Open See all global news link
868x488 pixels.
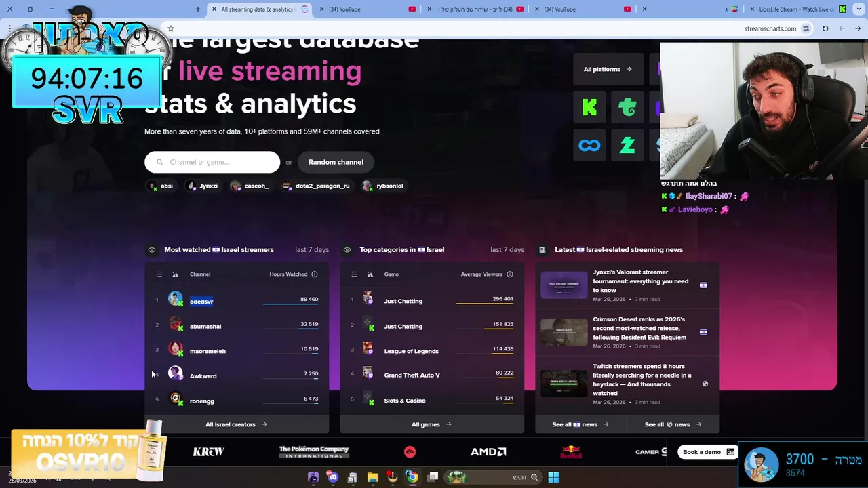673,424
